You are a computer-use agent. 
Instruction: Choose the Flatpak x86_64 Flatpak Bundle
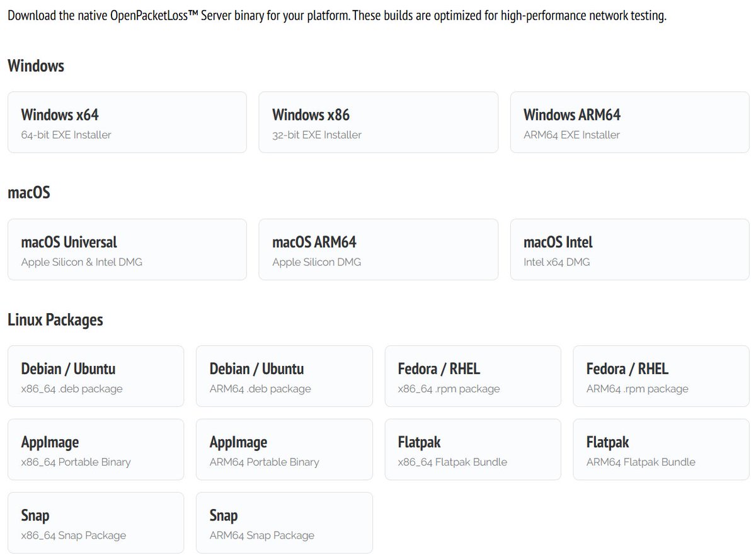(472, 450)
